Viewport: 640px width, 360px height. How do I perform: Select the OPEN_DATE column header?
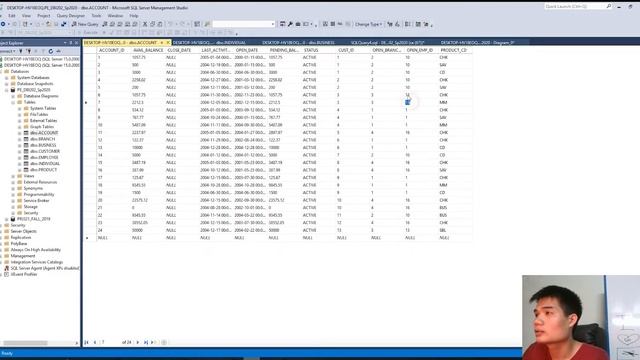point(250,50)
